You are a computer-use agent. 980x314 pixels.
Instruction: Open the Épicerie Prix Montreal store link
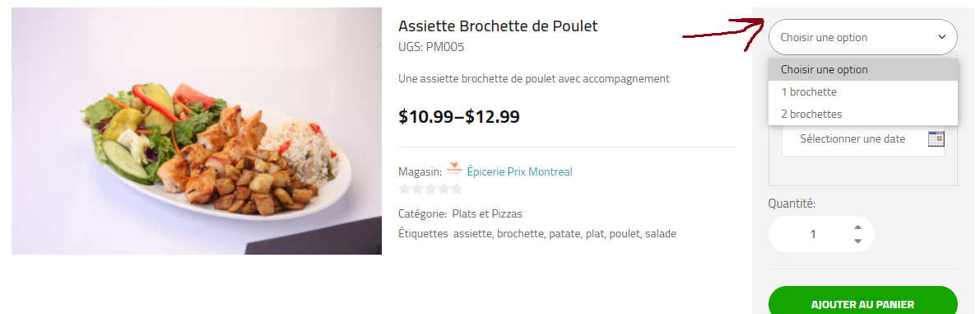click(519, 171)
